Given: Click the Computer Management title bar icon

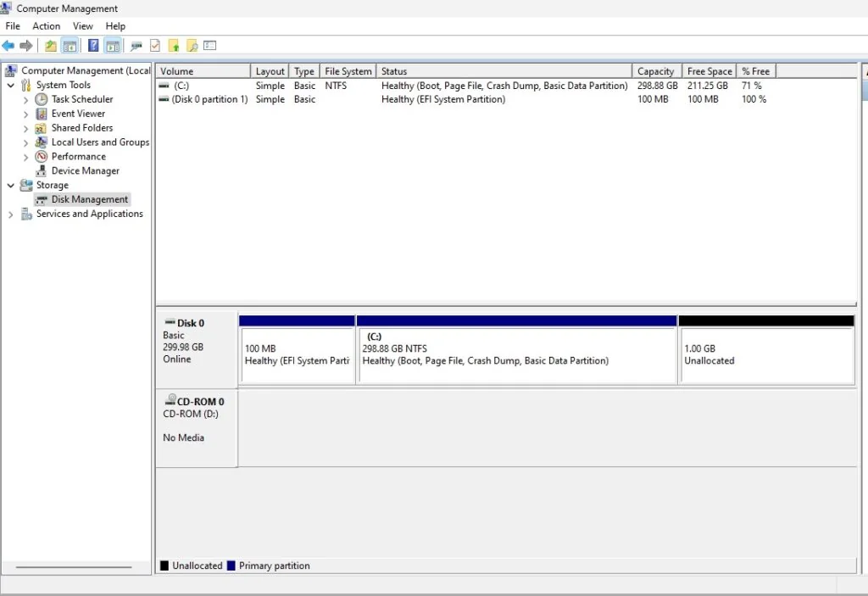Looking at the screenshot, I should pos(6,8).
